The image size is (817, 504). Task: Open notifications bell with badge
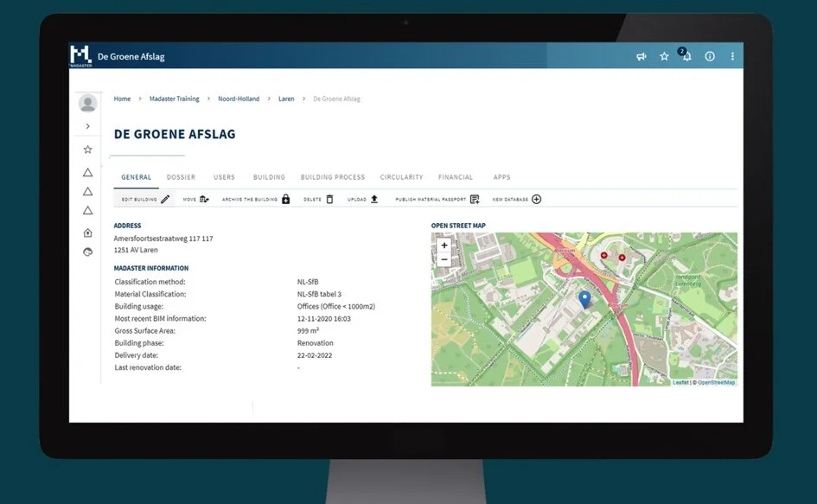click(686, 55)
